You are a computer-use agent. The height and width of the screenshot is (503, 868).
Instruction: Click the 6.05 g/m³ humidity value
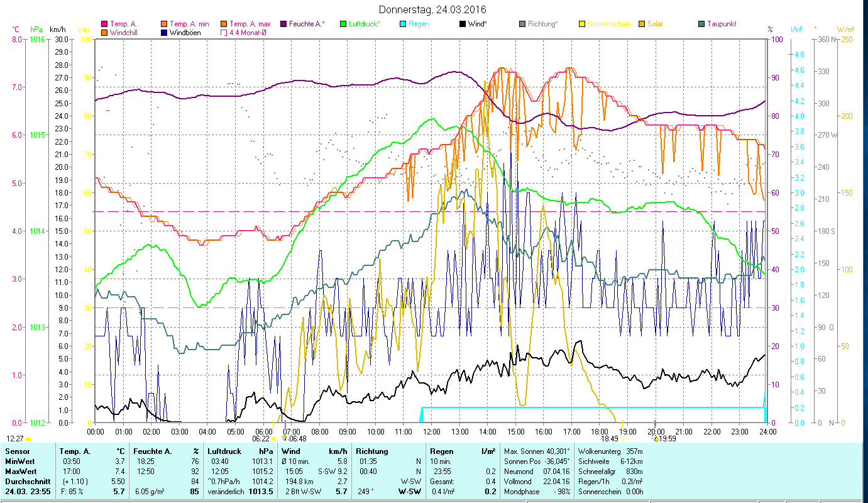[149, 491]
